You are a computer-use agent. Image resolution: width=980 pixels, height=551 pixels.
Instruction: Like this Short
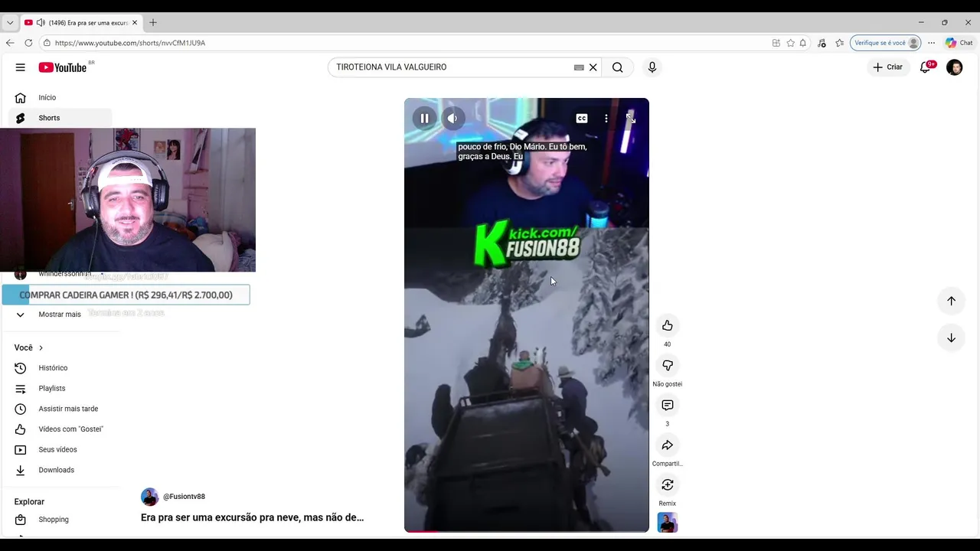(668, 326)
